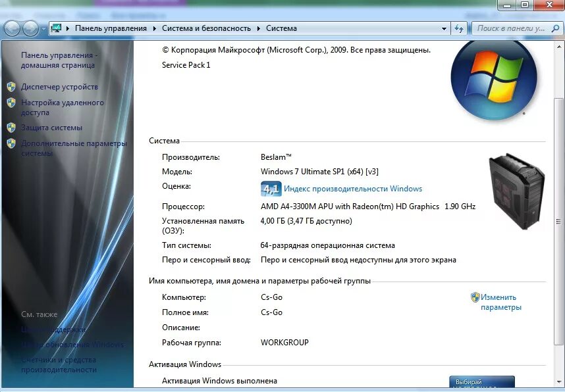Click the Back navigation arrow button

pyautogui.click(x=12, y=28)
